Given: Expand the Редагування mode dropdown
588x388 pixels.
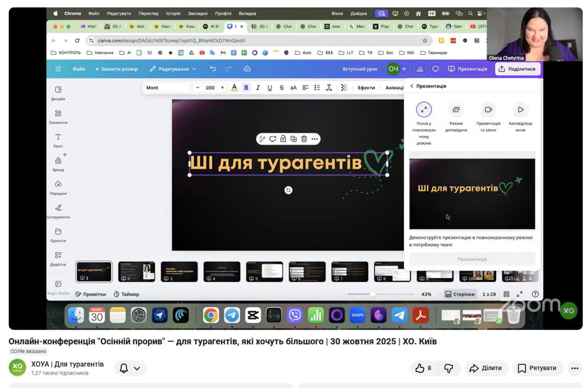Looking at the screenshot, I should click(x=173, y=69).
